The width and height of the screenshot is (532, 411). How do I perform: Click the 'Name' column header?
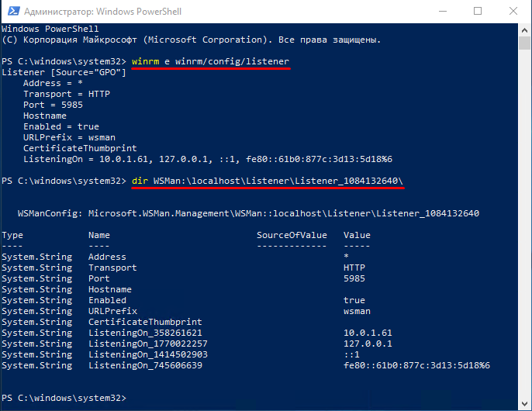(x=99, y=235)
